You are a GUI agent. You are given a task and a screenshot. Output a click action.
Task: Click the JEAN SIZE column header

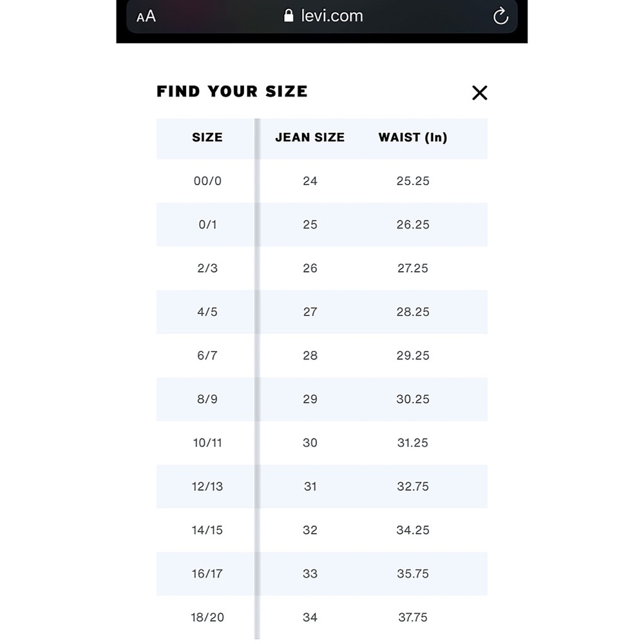[310, 137]
